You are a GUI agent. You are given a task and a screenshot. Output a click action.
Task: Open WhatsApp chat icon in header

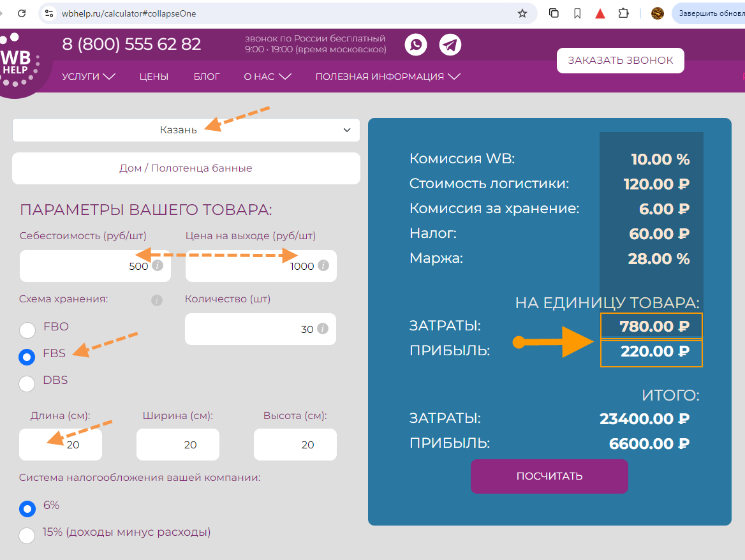tap(416, 45)
